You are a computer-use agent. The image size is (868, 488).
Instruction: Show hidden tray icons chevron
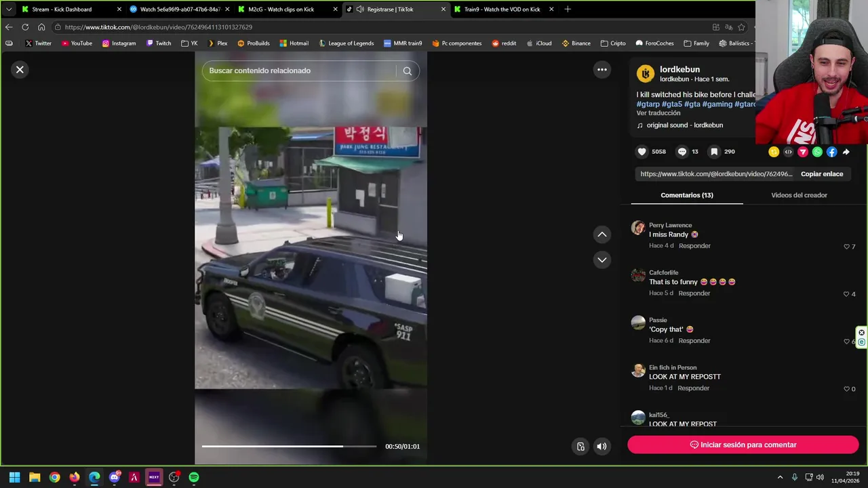pos(780,477)
